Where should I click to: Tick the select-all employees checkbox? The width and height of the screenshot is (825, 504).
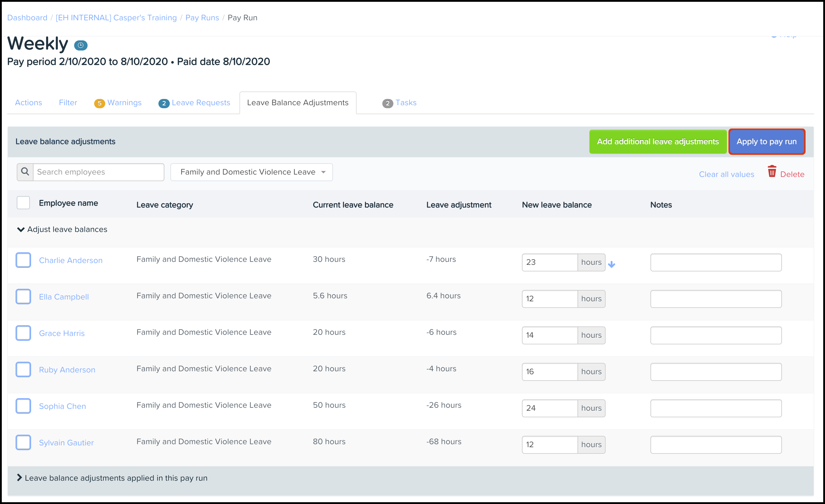click(x=23, y=203)
